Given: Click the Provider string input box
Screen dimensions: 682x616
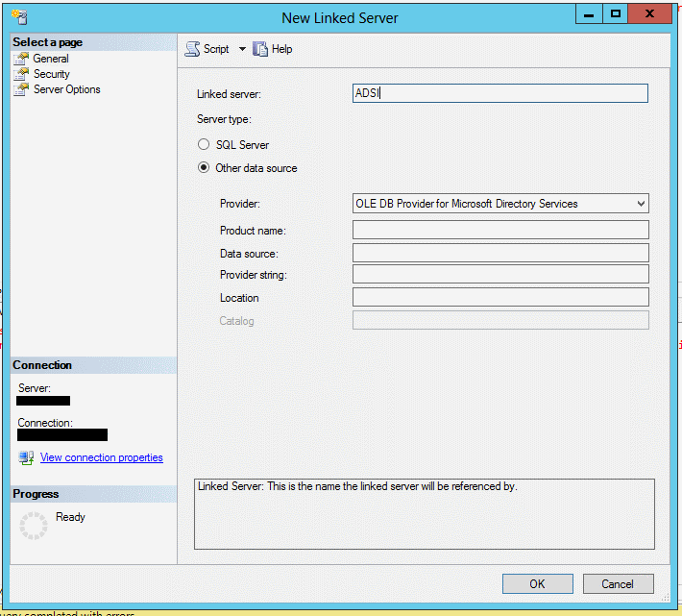Looking at the screenshot, I should (500, 275).
